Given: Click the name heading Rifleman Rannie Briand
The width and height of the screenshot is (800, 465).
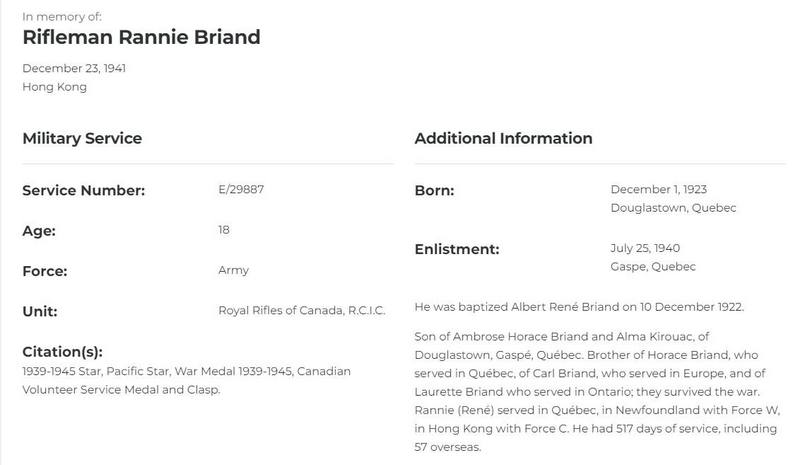Looking at the screenshot, I should point(141,37).
